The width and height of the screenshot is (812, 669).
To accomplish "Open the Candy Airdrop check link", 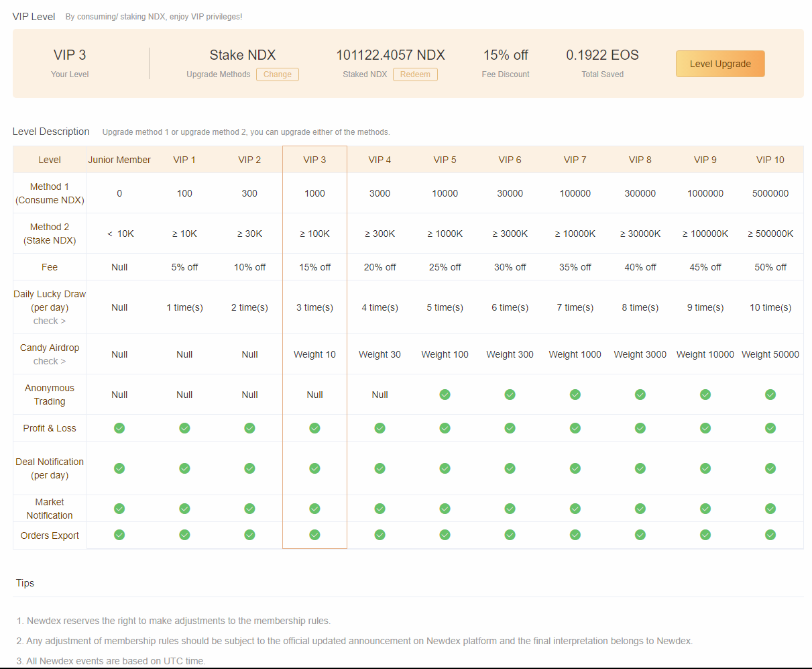I will click(x=50, y=361).
